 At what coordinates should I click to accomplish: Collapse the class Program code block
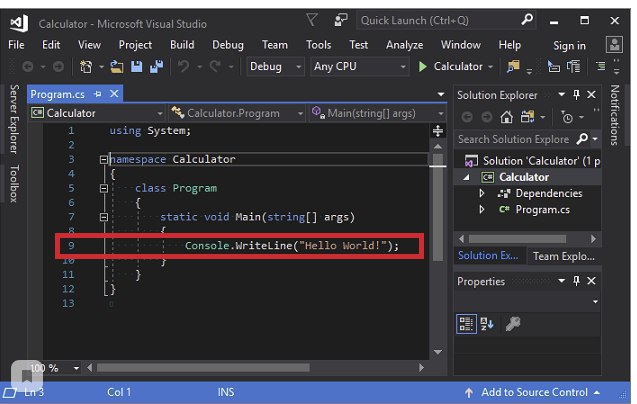tap(104, 188)
